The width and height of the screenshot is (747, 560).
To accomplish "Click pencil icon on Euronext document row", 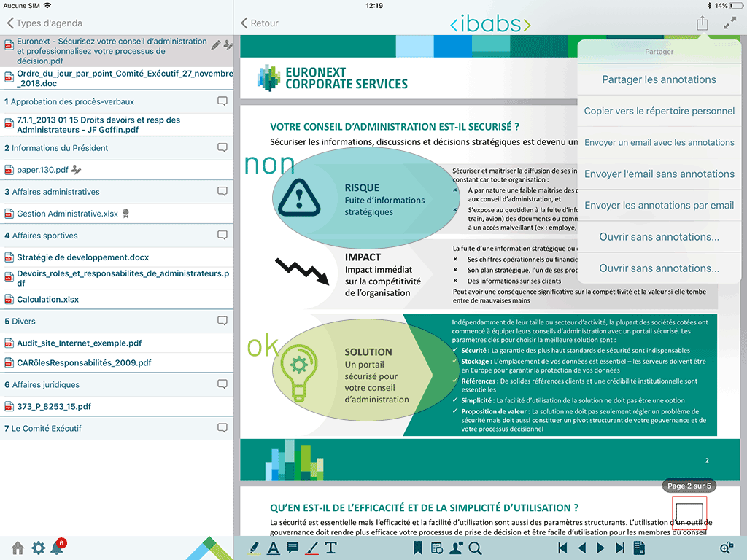I will tap(216, 44).
